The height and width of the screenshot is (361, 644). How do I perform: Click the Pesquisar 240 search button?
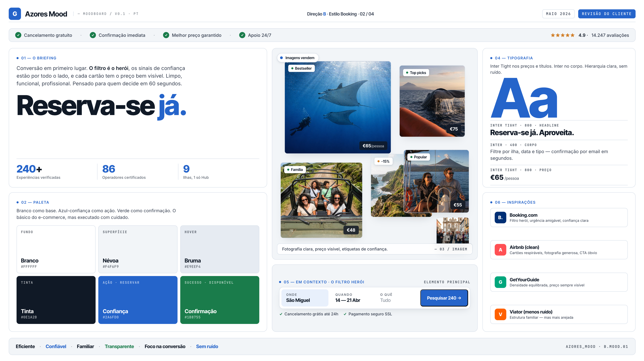(x=444, y=298)
